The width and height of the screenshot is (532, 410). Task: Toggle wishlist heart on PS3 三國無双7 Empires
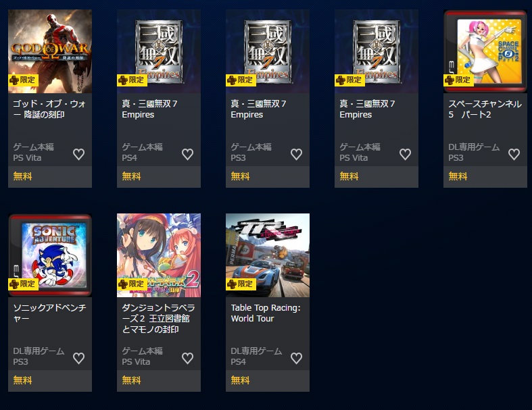(297, 154)
